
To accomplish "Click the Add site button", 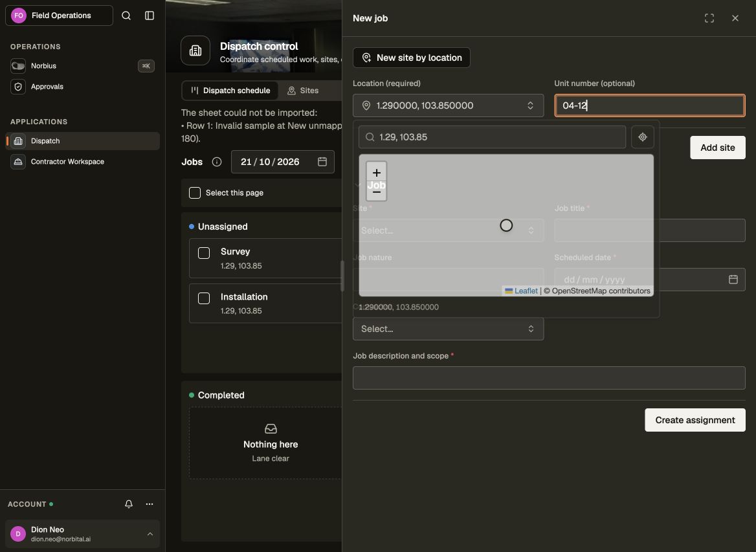I will tap(717, 148).
